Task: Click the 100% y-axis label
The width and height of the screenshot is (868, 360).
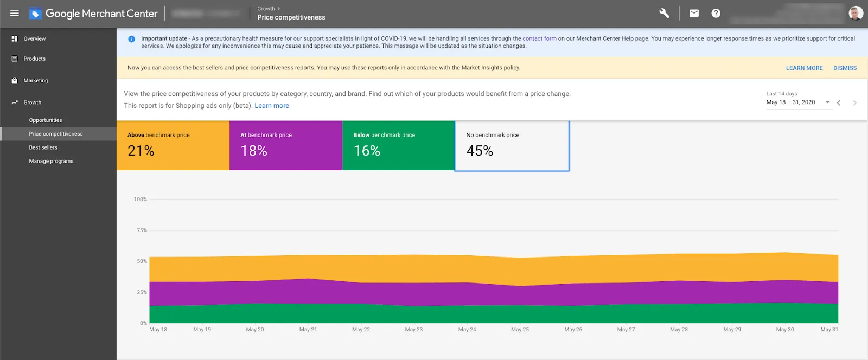Action: tap(141, 200)
